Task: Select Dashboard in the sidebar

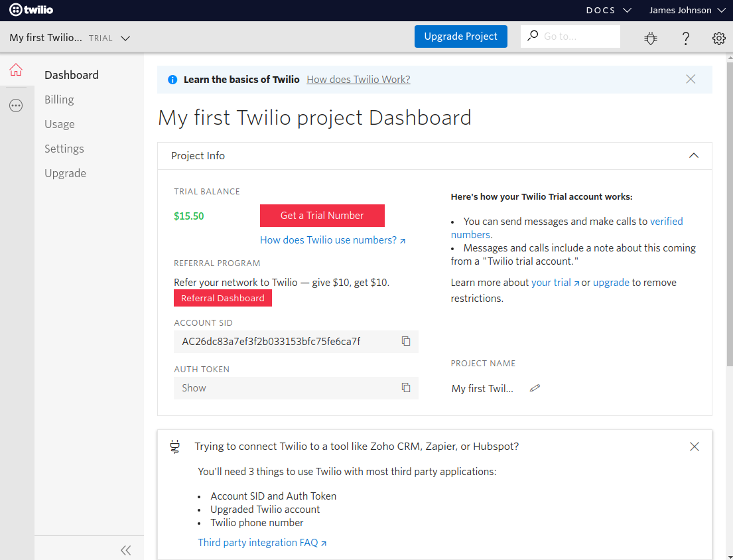Action: [x=72, y=75]
